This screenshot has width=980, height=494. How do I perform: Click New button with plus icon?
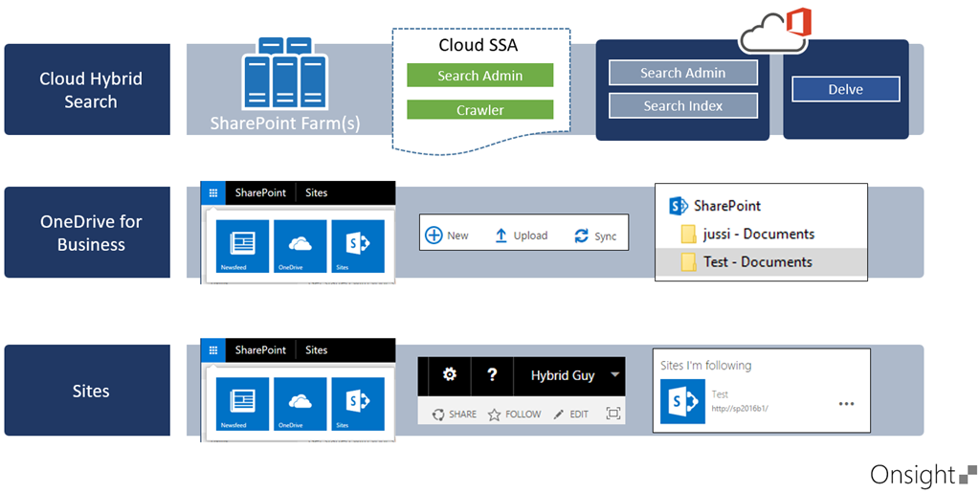pos(447,236)
